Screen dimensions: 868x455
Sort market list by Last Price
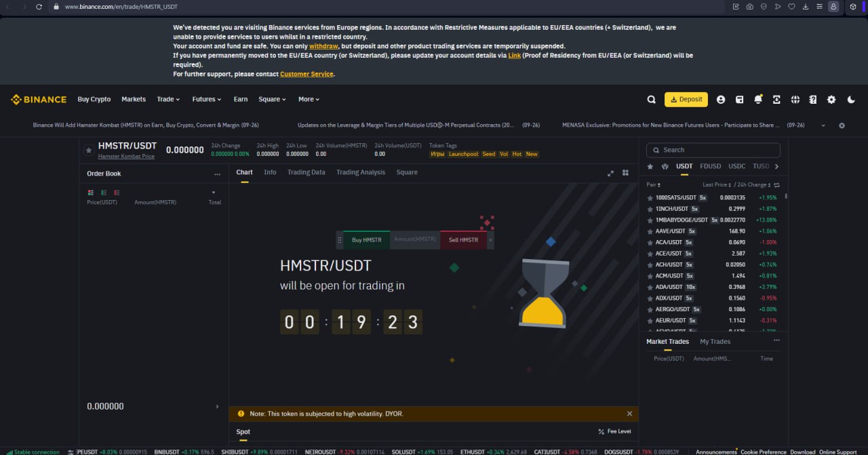coord(717,184)
